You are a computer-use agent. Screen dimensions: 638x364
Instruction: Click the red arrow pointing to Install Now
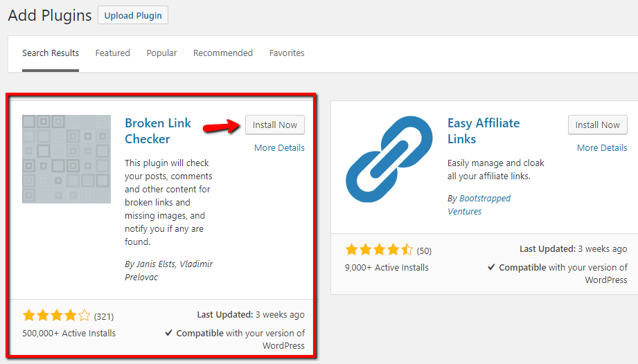click(222, 126)
